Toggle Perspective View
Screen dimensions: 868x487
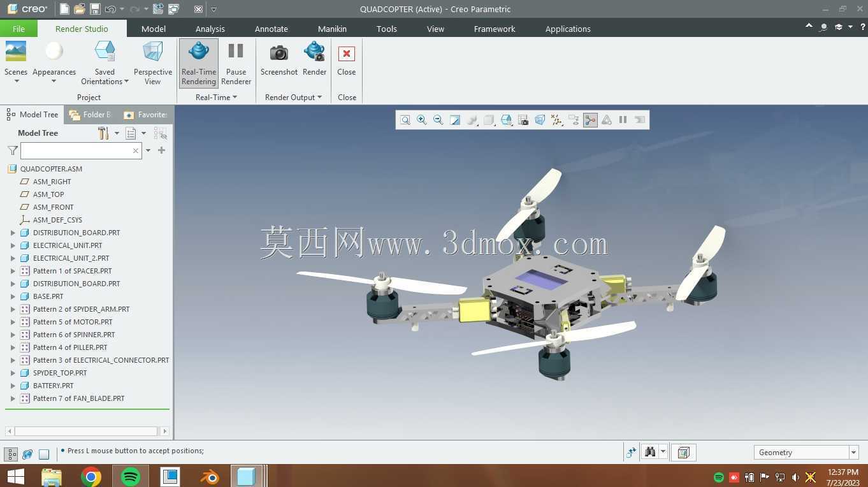point(152,62)
